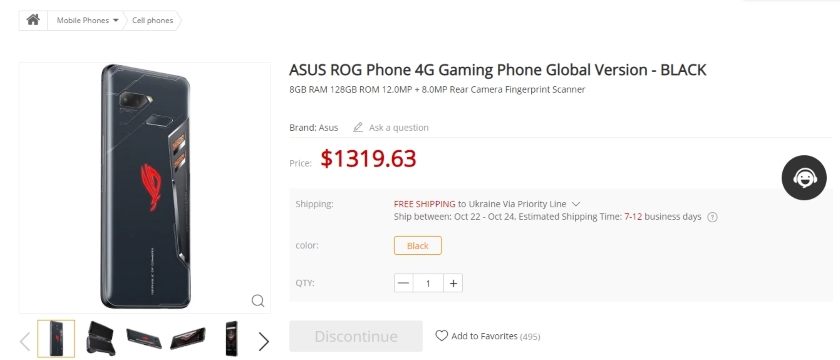Viewport: 840px width, 360px height.
Task: Click the magnifier zoom icon on the product image
Action: point(258,301)
